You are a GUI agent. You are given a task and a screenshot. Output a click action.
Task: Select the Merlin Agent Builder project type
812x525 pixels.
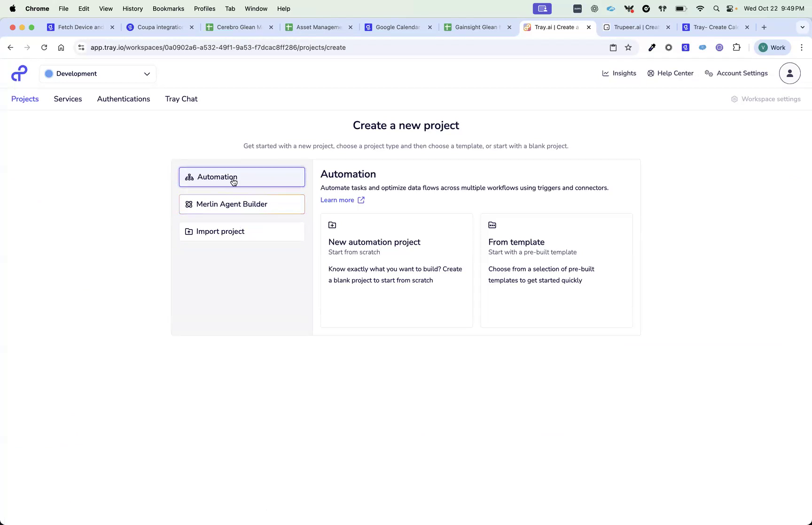pos(242,204)
